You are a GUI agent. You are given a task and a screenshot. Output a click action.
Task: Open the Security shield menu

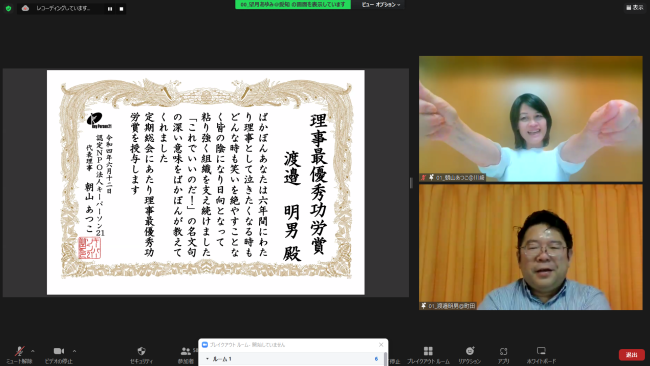tap(141, 355)
